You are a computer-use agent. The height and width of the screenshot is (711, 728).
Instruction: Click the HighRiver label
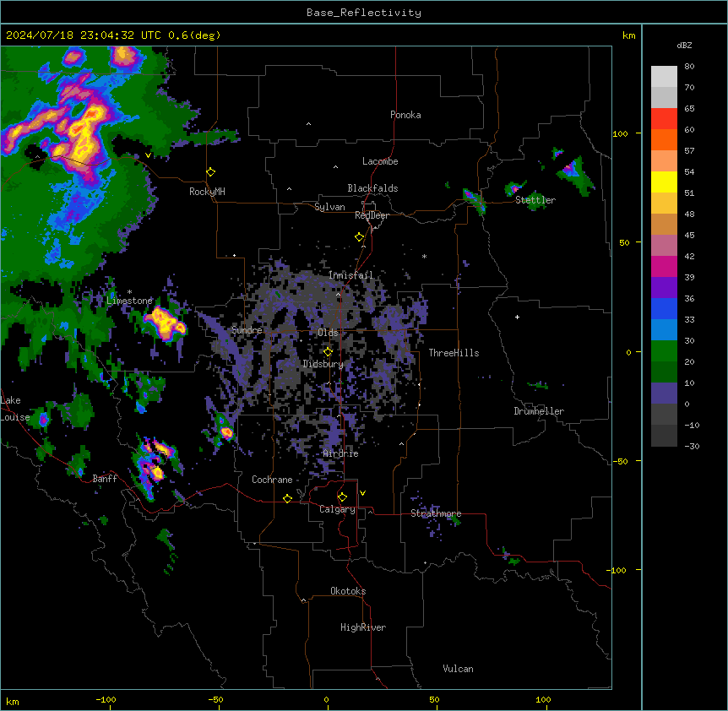pos(363,627)
